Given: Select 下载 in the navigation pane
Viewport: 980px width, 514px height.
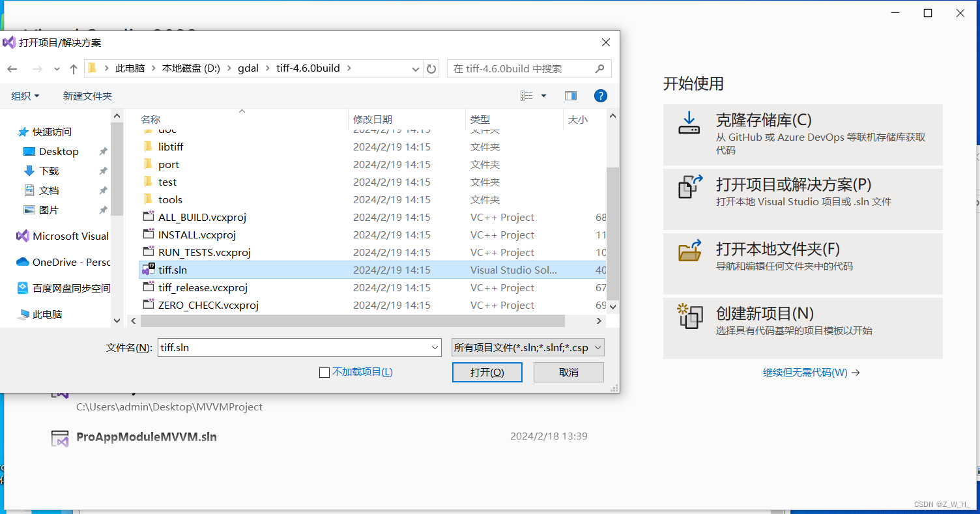Looking at the screenshot, I should [49, 171].
